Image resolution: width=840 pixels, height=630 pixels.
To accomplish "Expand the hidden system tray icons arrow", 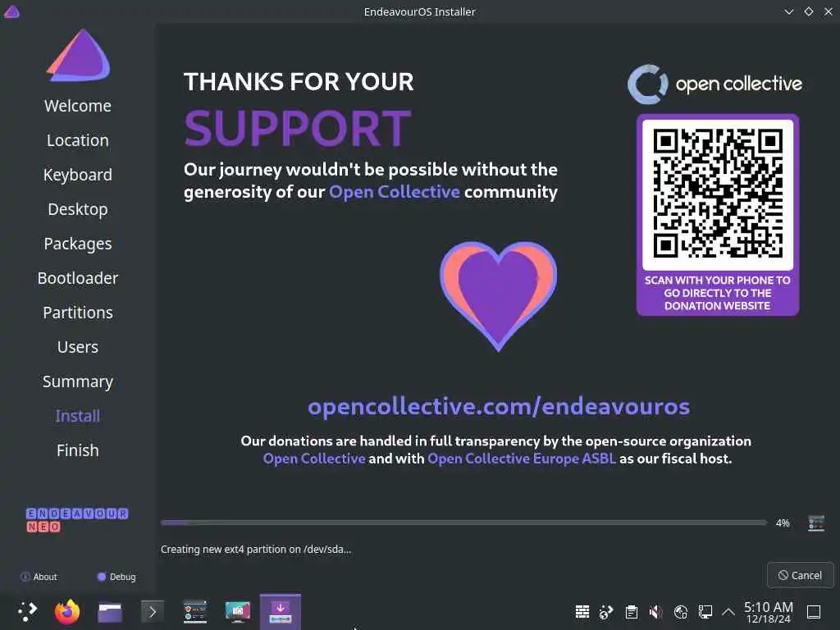I will click(728, 611).
